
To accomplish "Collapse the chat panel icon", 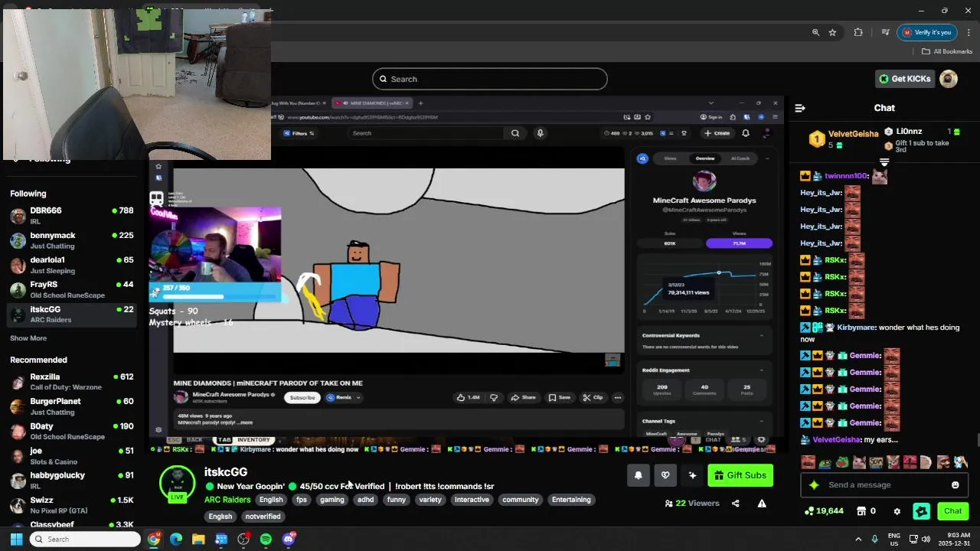I will [800, 108].
